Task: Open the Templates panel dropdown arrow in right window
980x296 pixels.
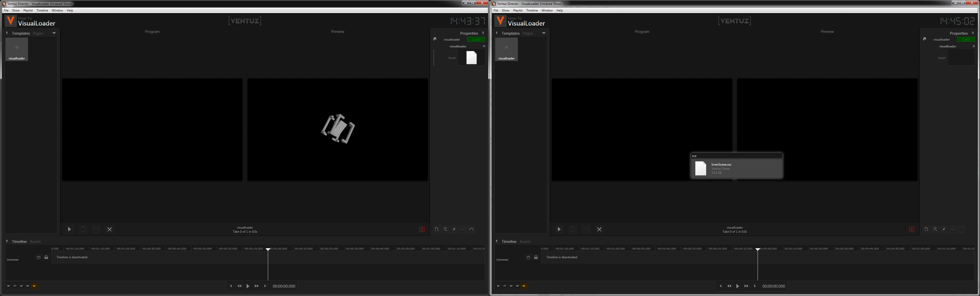Action: pyautogui.click(x=544, y=33)
